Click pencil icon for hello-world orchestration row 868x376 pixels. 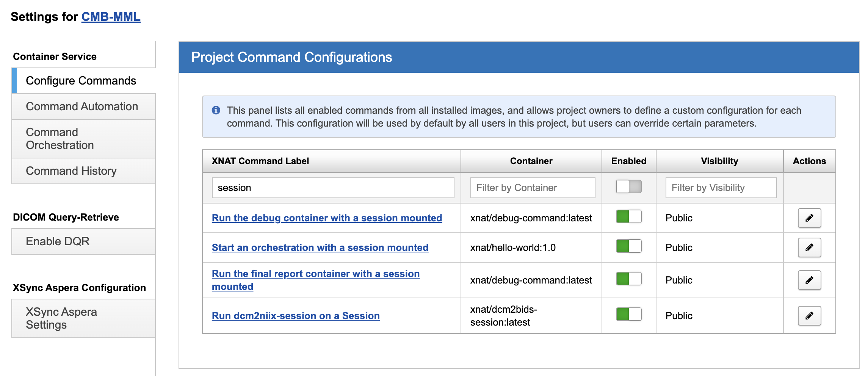coord(809,248)
